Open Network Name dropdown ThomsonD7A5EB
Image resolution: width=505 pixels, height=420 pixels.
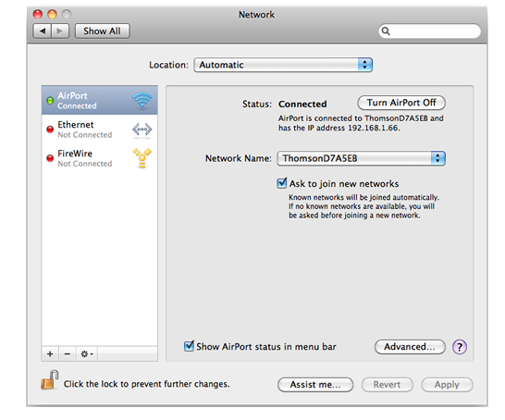tap(361, 158)
